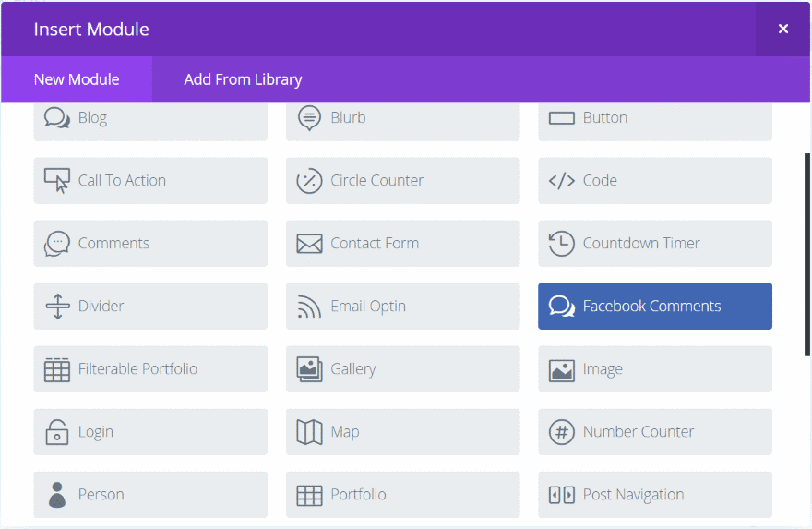Add the Portfolio module

point(403,495)
